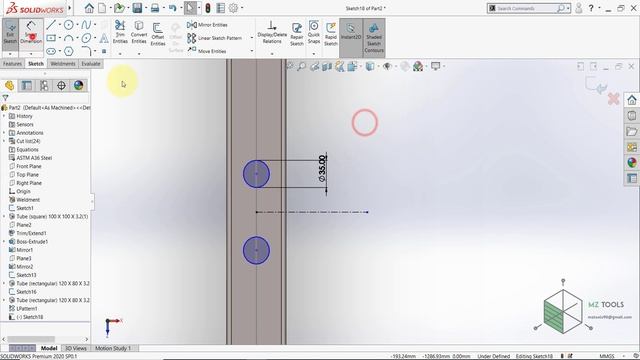Open the Features tab
The height and width of the screenshot is (360, 640).
coord(12,64)
